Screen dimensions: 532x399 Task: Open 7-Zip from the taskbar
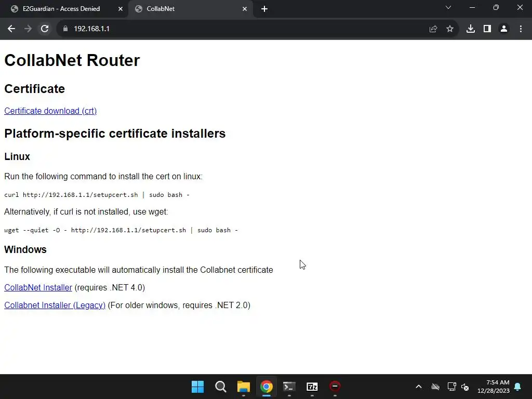tap(312, 387)
